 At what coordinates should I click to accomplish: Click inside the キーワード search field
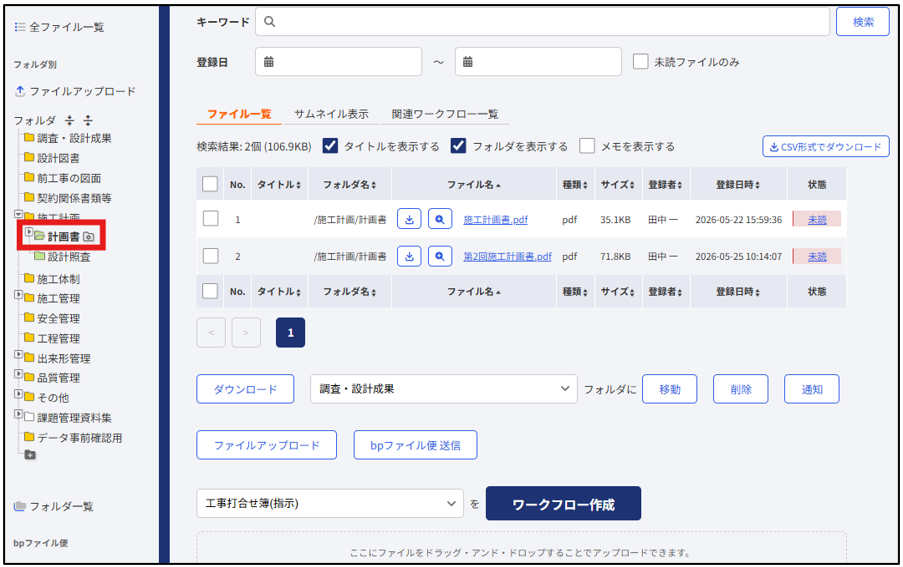coord(542,22)
